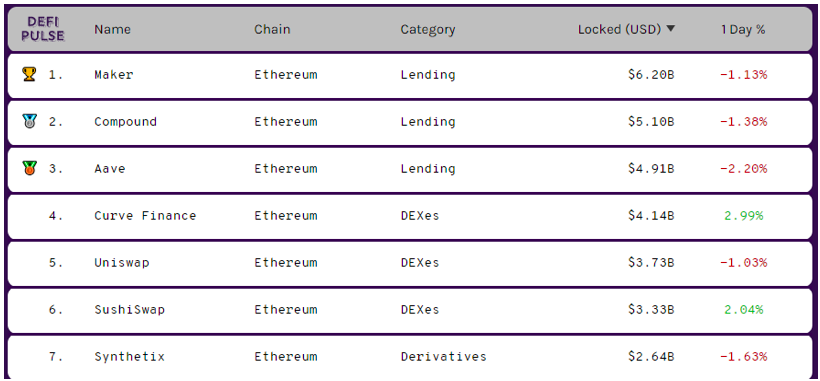This screenshot has width=820, height=381.
Task: Select the Derivatives category in Synthetix row
Action: pyautogui.click(x=443, y=356)
